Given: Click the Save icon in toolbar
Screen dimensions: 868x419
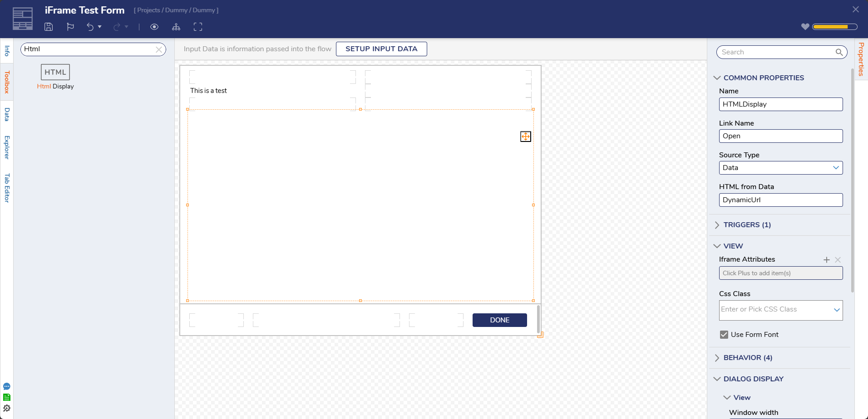Looking at the screenshot, I should [x=49, y=27].
